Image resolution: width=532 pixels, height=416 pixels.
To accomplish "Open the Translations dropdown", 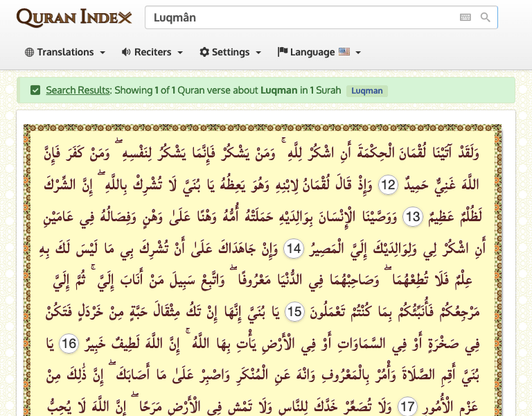I will coord(65,52).
